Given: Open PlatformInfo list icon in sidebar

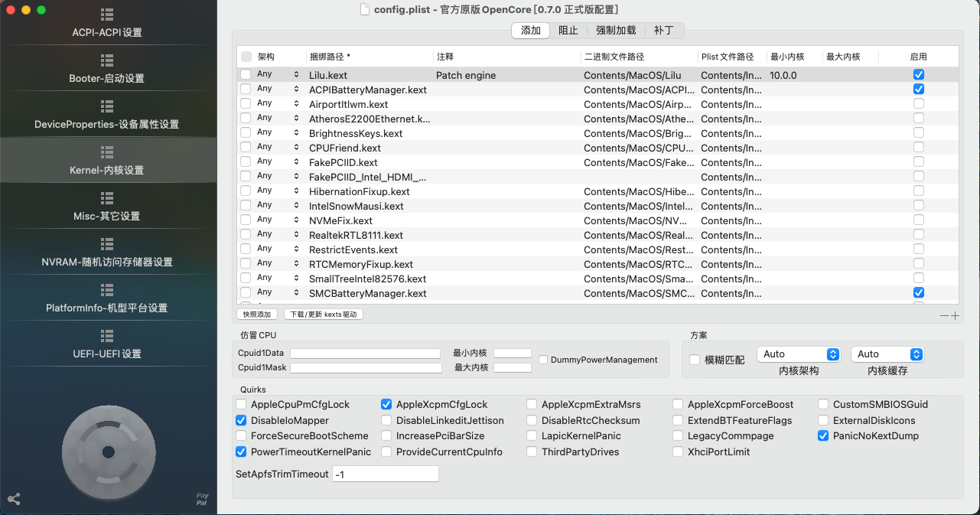Looking at the screenshot, I should (107, 290).
